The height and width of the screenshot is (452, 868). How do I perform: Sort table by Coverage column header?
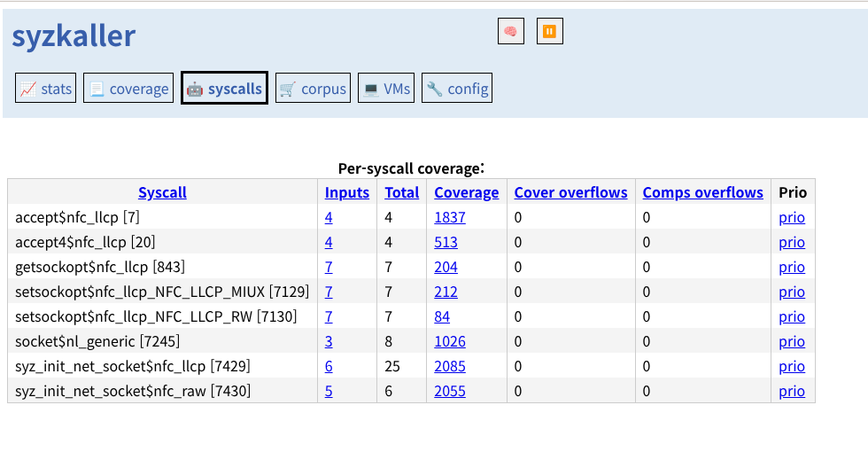pyautogui.click(x=467, y=192)
